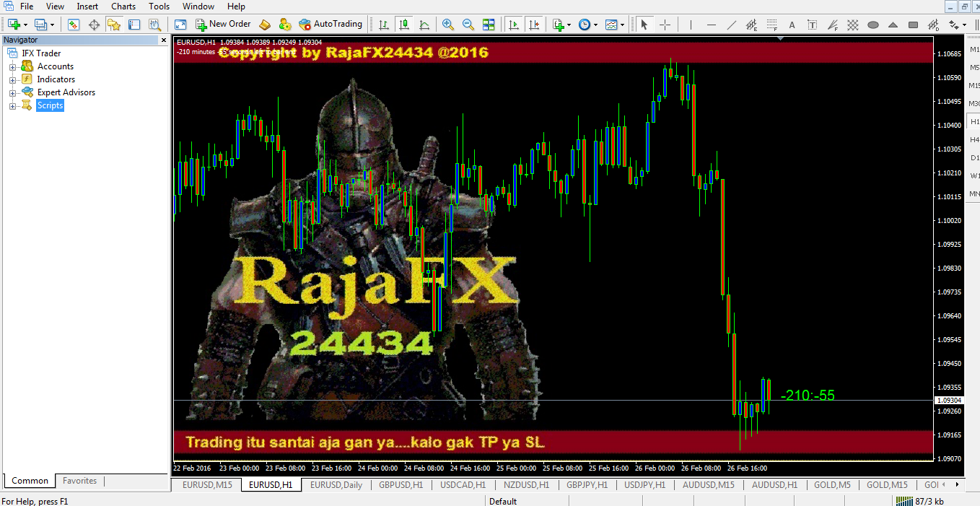Select the Cursor arrow tool
Viewport: 980px width, 506px height.
[x=644, y=25]
